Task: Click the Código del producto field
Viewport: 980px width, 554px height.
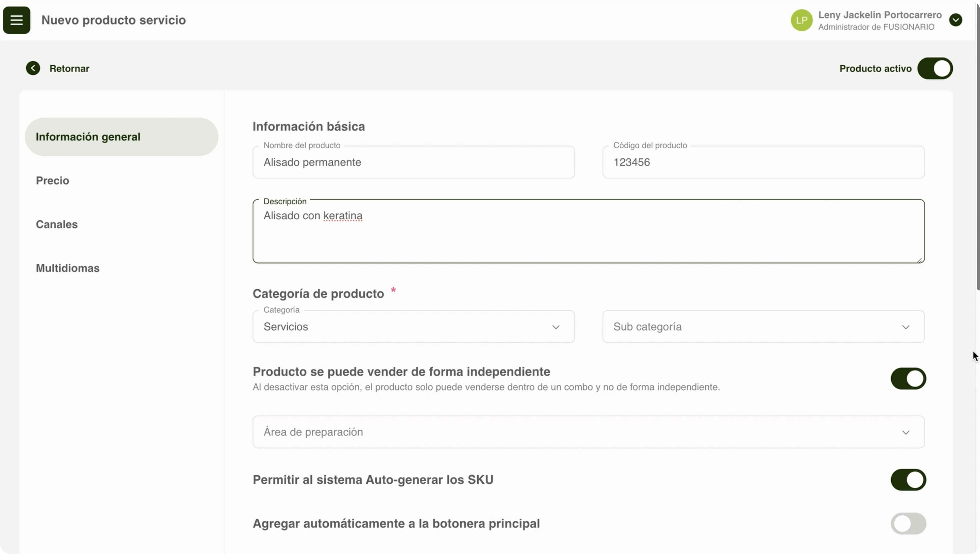Action: (763, 162)
